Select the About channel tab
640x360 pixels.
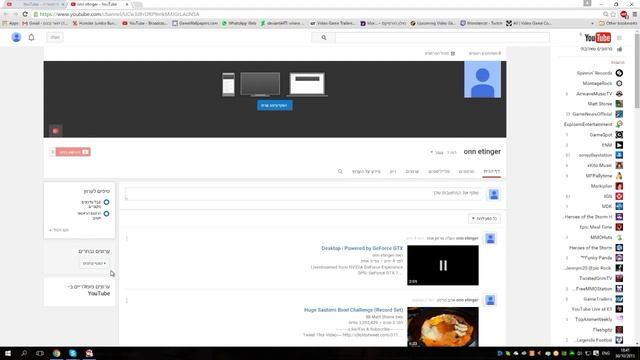pos(366,171)
